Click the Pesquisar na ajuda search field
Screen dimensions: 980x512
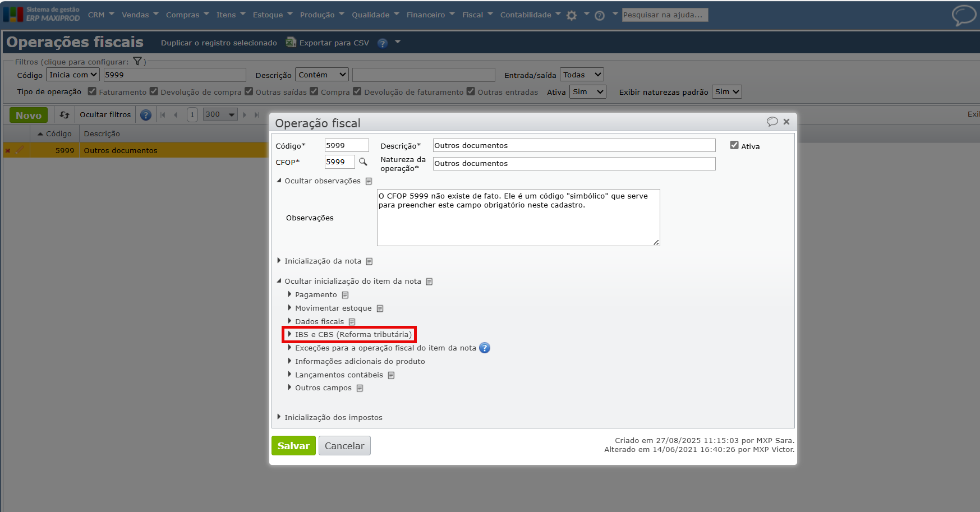[x=665, y=15]
